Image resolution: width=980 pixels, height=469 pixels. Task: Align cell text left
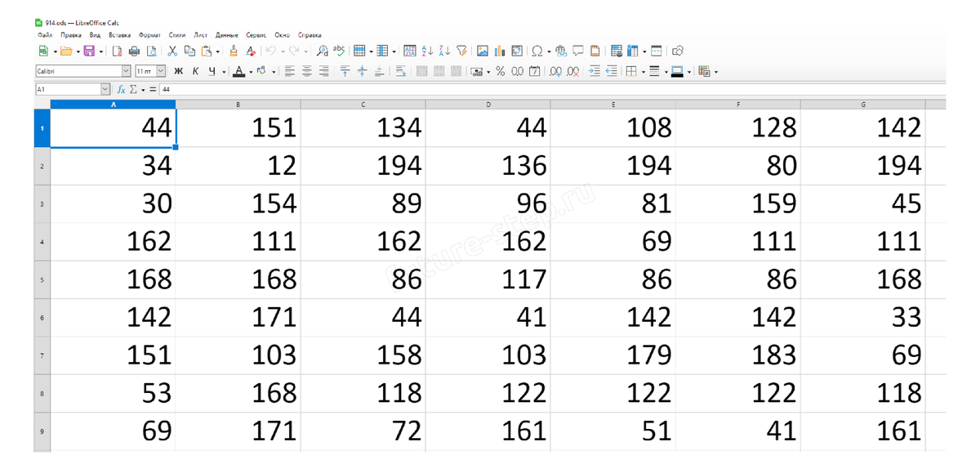click(290, 71)
